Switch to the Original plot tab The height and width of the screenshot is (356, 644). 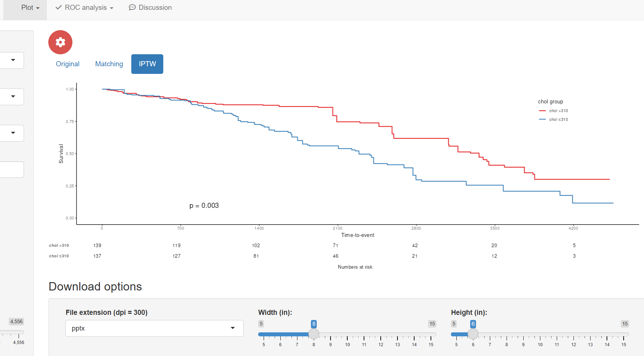coord(68,64)
